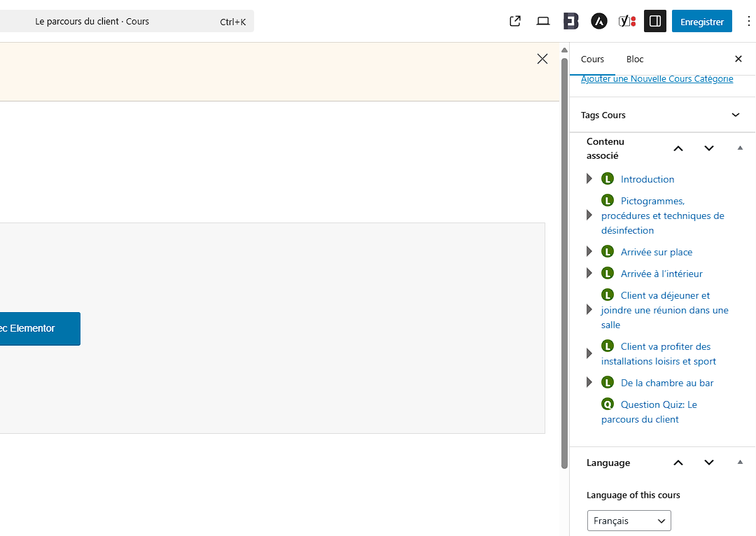Click the Enregistrer button
This screenshot has width=756, height=536.
(x=701, y=21)
